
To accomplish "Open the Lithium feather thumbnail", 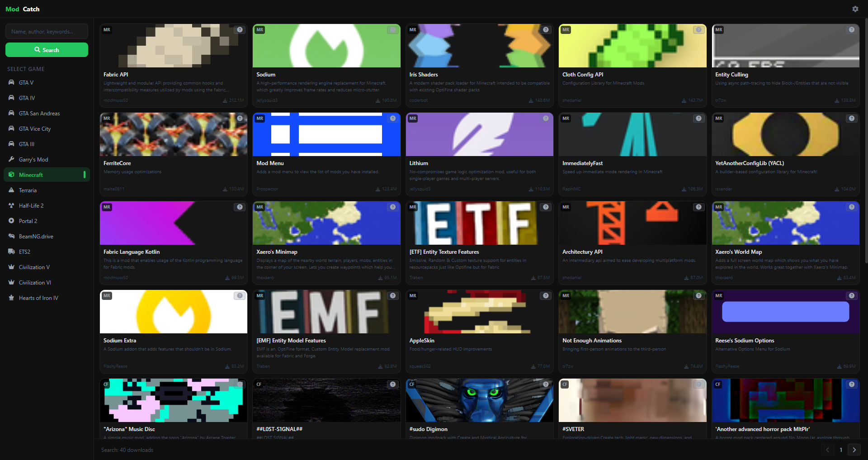I will [x=480, y=134].
